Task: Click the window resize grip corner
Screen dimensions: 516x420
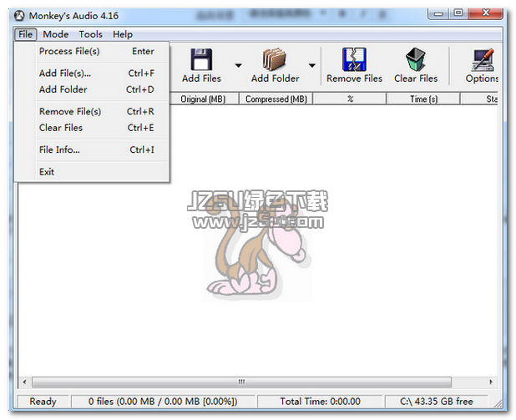Action: 498,403
